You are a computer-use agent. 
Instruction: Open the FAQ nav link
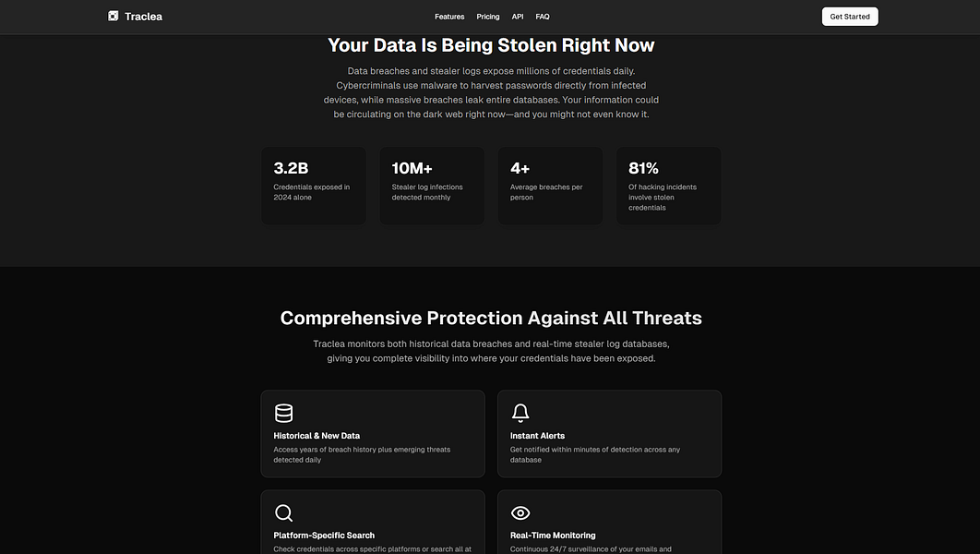click(x=543, y=17)
